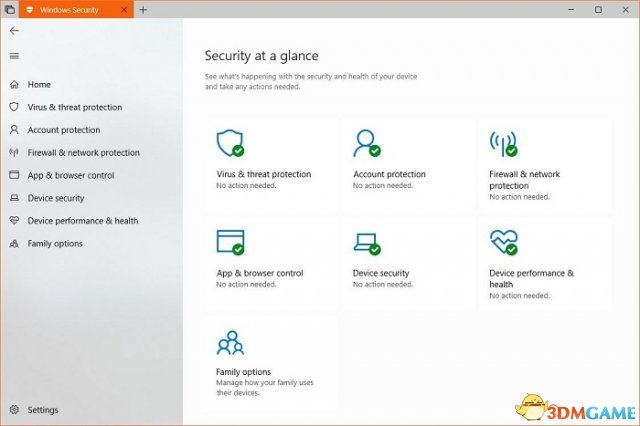Click 'No action needed.' under Virus & threat protection

pos(246,186)
